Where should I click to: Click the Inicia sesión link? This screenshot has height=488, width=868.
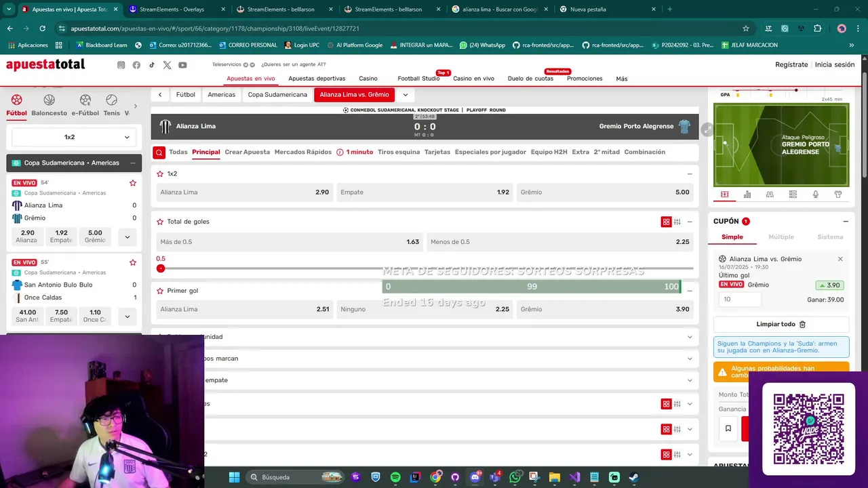tap(835, 65)
